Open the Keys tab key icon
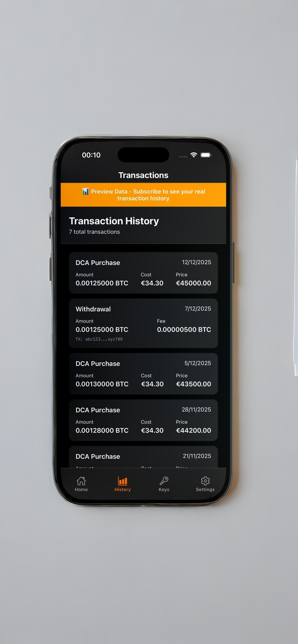This screenshot has height=644, width=298. click(x=164, y=481)
